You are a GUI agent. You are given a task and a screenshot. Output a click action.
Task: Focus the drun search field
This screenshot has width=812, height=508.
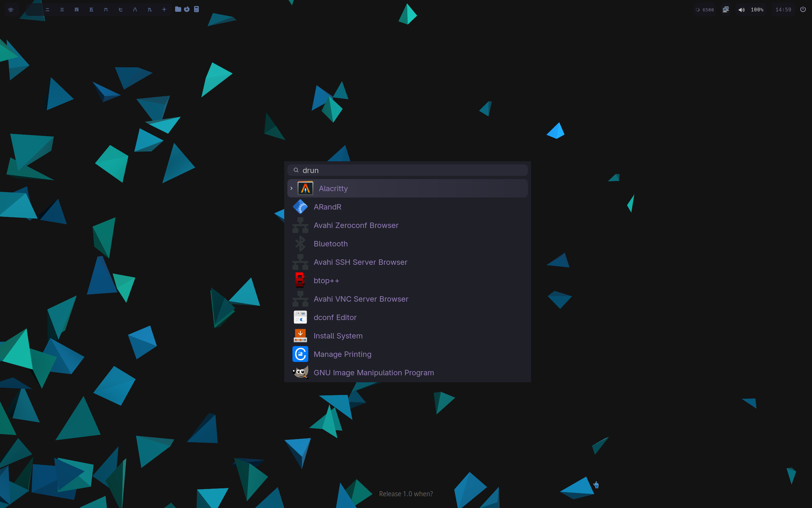pyautogui.click(x=407, y=170)
